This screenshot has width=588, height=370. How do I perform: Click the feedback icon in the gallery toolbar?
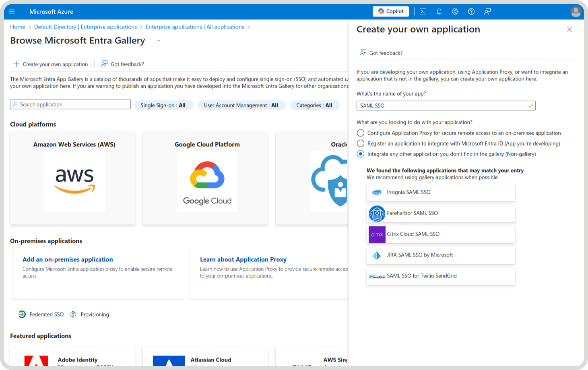[104, 64]
